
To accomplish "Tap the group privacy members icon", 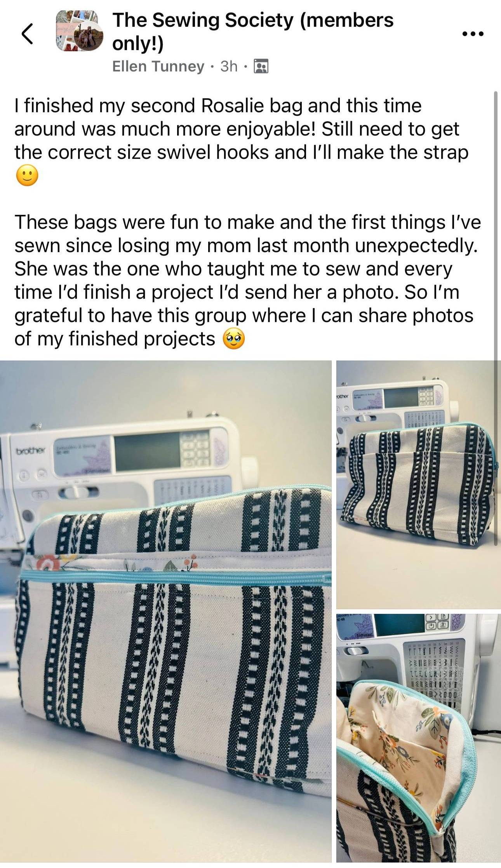I will pos(261,66).
